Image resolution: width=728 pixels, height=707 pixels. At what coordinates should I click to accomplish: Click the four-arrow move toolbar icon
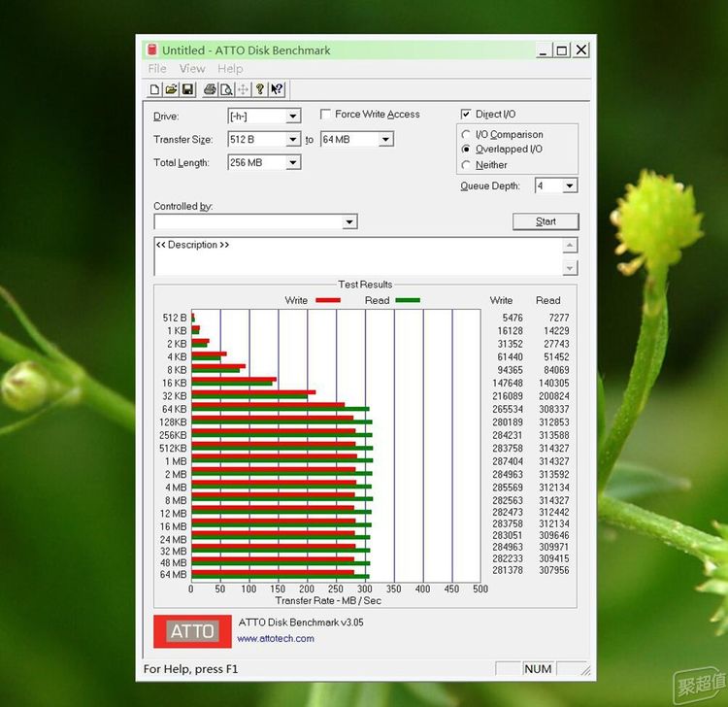click(243, 89)
